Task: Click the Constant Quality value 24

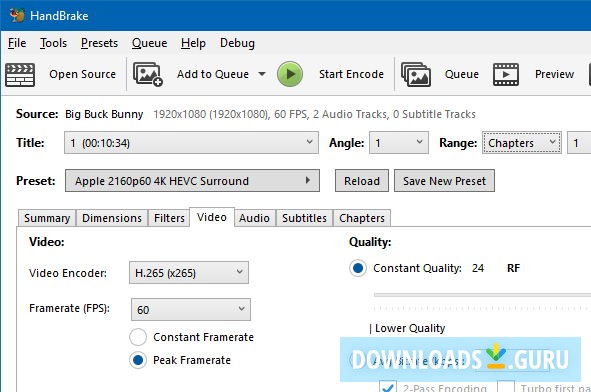Action: (478, 268)
